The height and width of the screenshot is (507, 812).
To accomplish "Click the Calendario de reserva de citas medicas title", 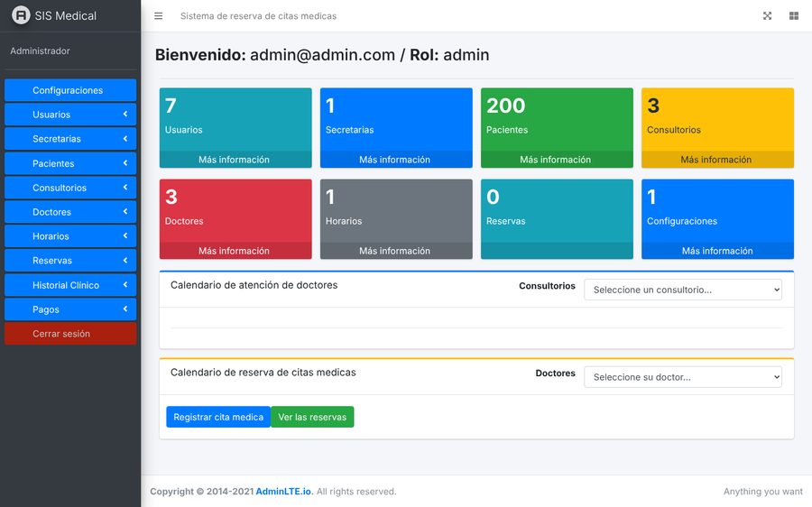I will 263,373.
